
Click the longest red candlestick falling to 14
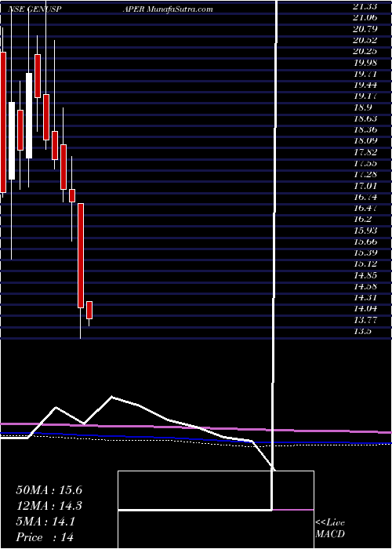pos(81,256)
